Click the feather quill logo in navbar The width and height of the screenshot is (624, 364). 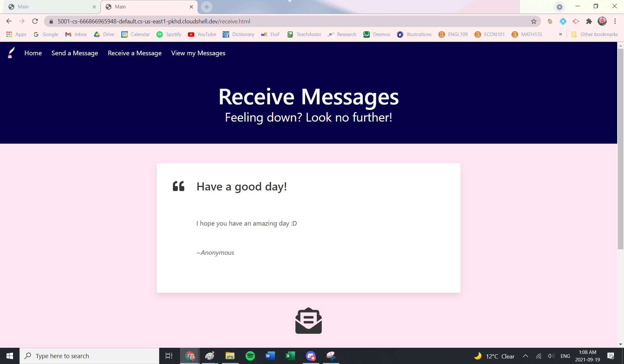pos(11,53)
